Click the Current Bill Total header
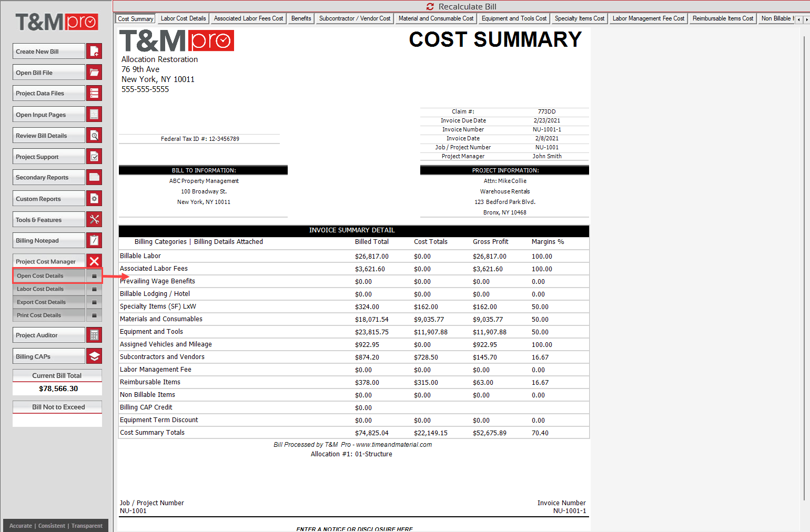 57,375
